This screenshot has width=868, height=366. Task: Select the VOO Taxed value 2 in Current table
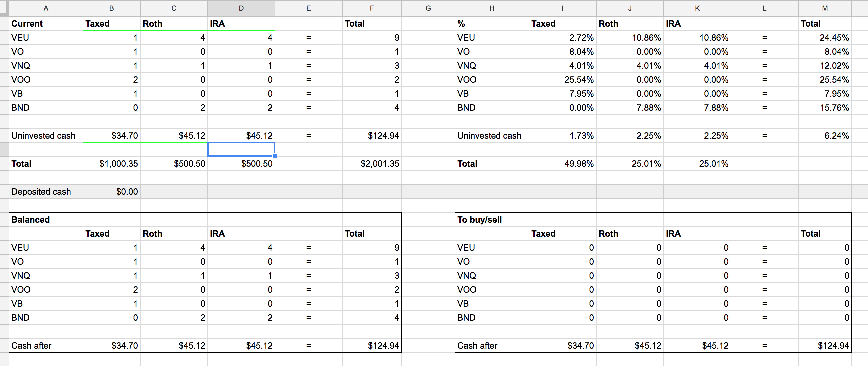[112, 80]
